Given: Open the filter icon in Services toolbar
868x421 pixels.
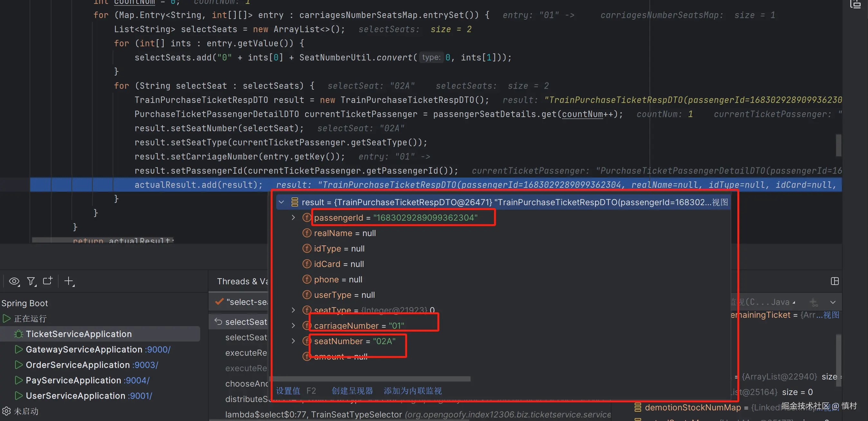Looking at the screenshot, I should click(x=31, y=281).
